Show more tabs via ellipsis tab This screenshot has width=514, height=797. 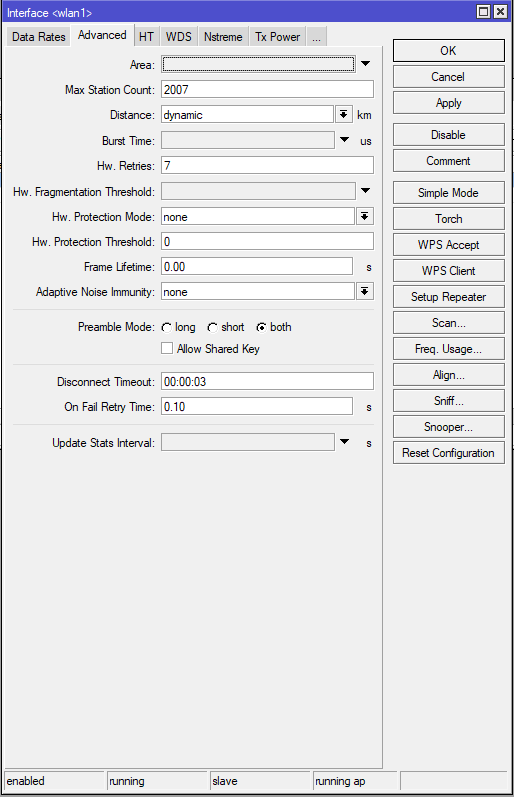point(317,37)
